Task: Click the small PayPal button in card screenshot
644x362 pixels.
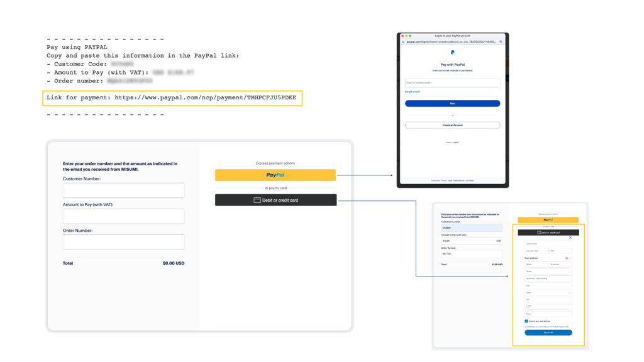Action: coord(548,220)
